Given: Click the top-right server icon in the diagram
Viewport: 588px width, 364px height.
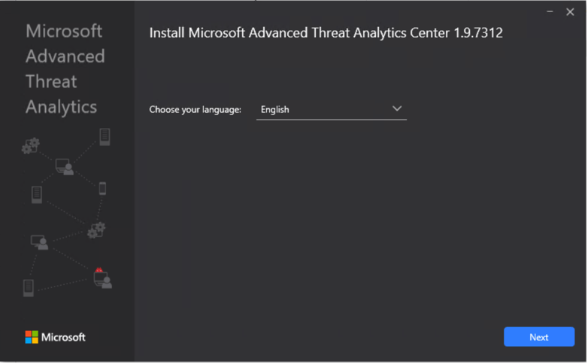Looking at the screenshot, I should tap(105, 137).
